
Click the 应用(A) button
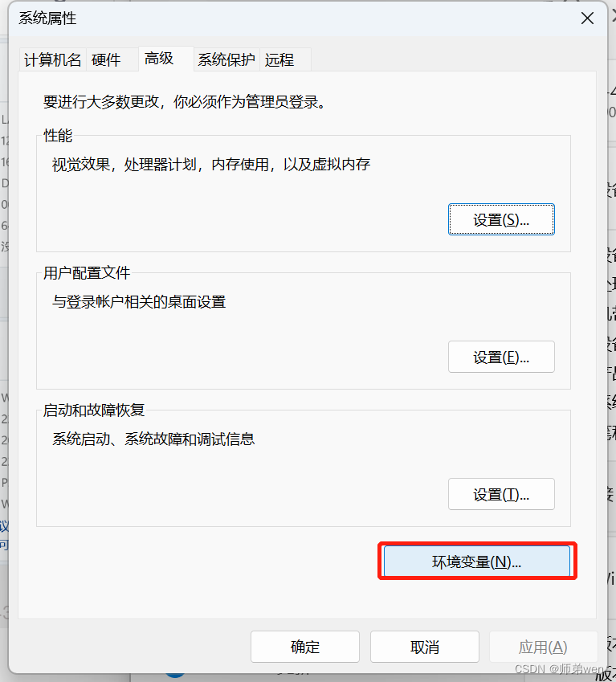pos(543,647)
